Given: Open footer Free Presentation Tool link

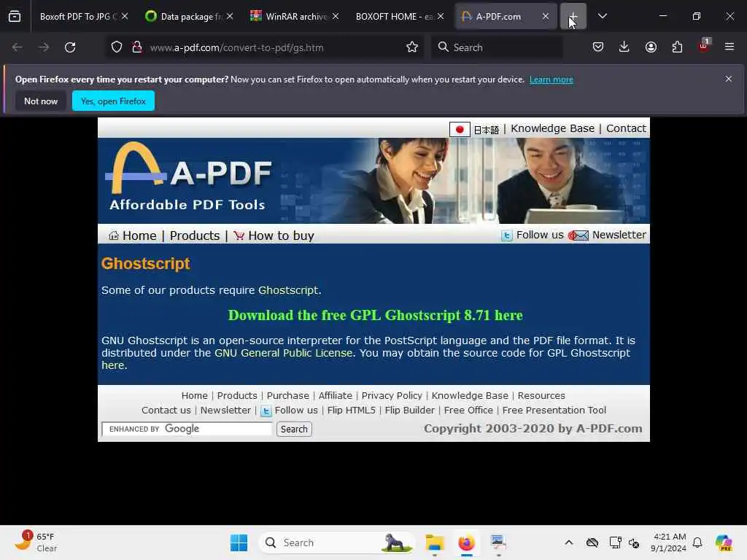Looking at the screenshot, I should point(554,410).
